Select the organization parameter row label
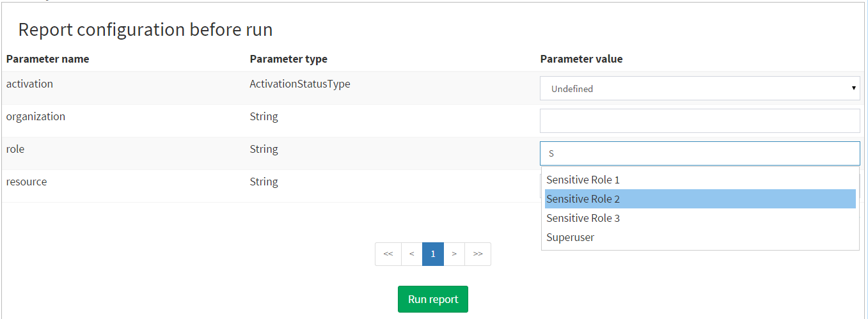The width and height of the screenshot is (868, 319). 36,116
